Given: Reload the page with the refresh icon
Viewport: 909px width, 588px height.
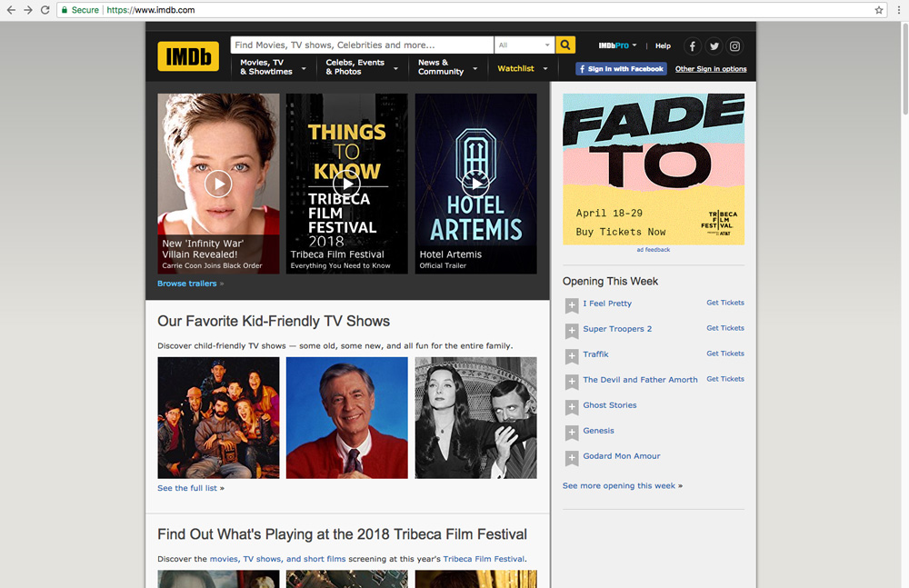Looking at the screenshot, I should click(45, 10).
